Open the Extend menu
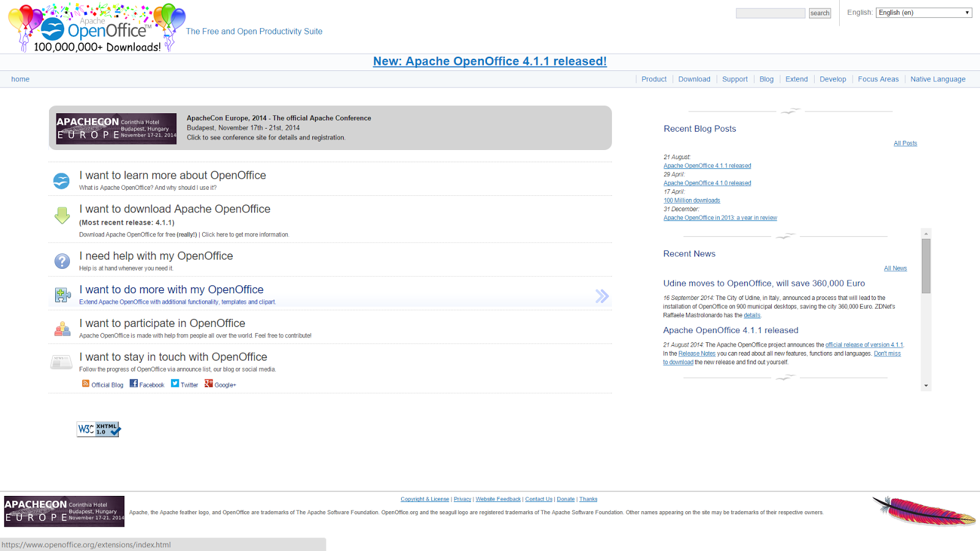 (796, 79)
